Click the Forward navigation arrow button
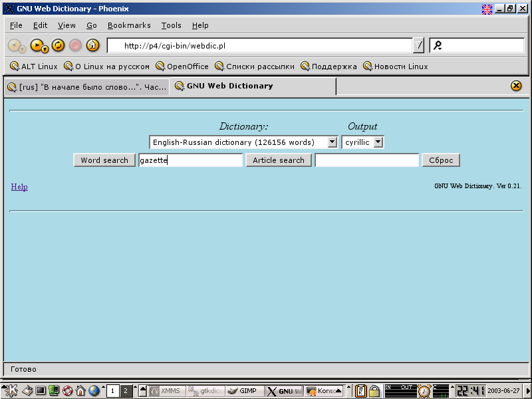The image size is (532, 399). pos(36,45)
